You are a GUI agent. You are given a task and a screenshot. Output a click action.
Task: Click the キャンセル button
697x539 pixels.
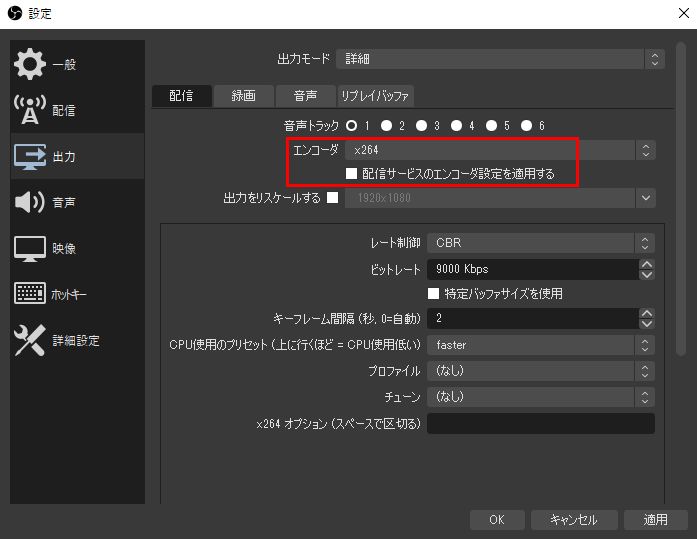click(574, 519)
